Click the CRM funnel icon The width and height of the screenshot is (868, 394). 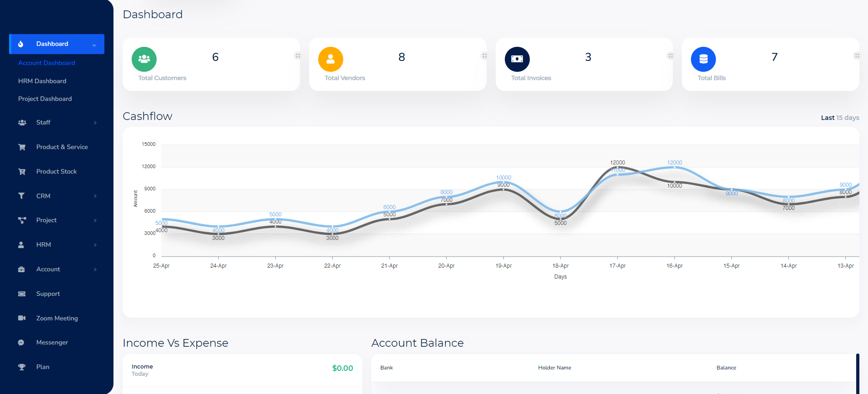pos(21,196)
